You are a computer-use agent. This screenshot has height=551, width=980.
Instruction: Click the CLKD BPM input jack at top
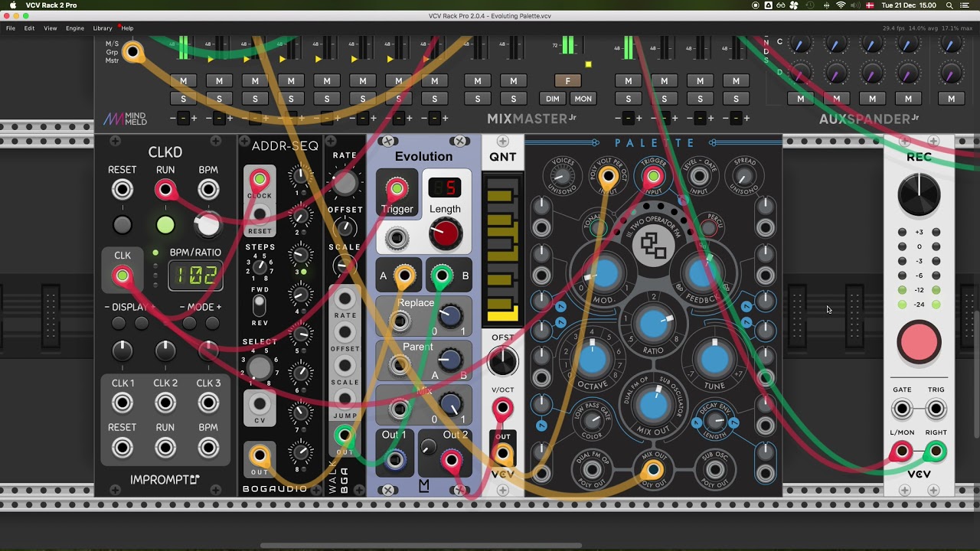point(208,190)
